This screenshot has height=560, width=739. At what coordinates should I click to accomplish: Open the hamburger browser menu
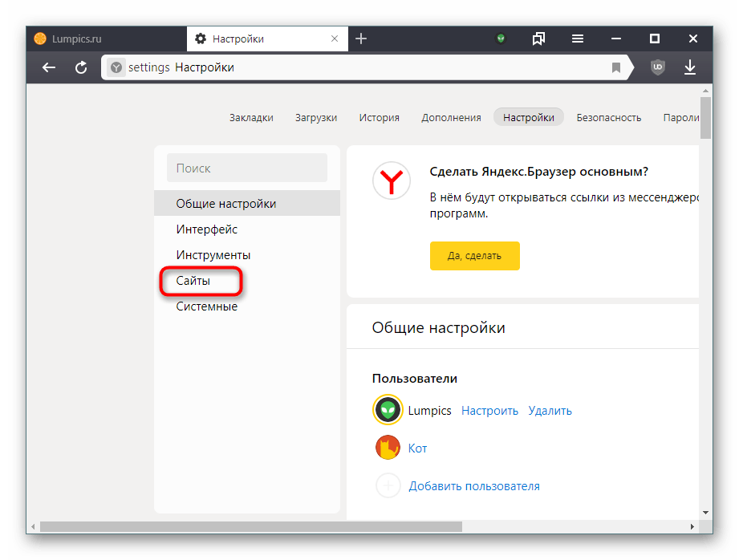(x=578, y=39)
